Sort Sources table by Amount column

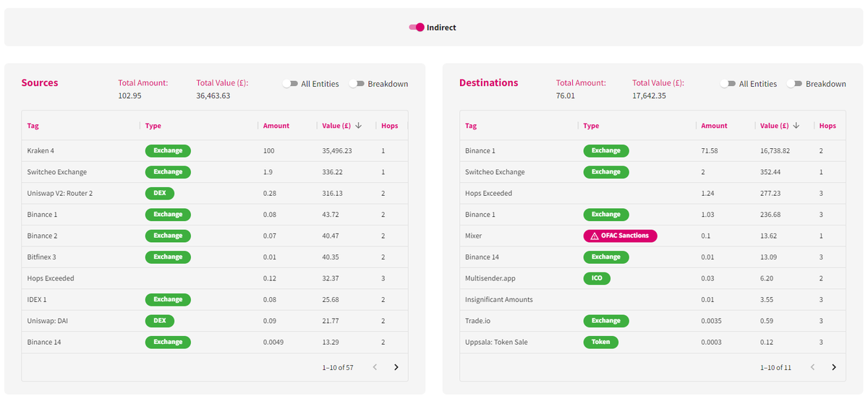point(276,126)
